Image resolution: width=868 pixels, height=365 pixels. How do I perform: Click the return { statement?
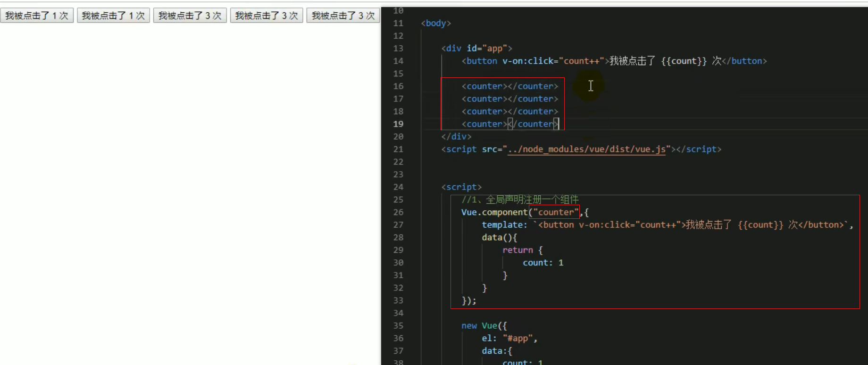[x=523, y=250]
